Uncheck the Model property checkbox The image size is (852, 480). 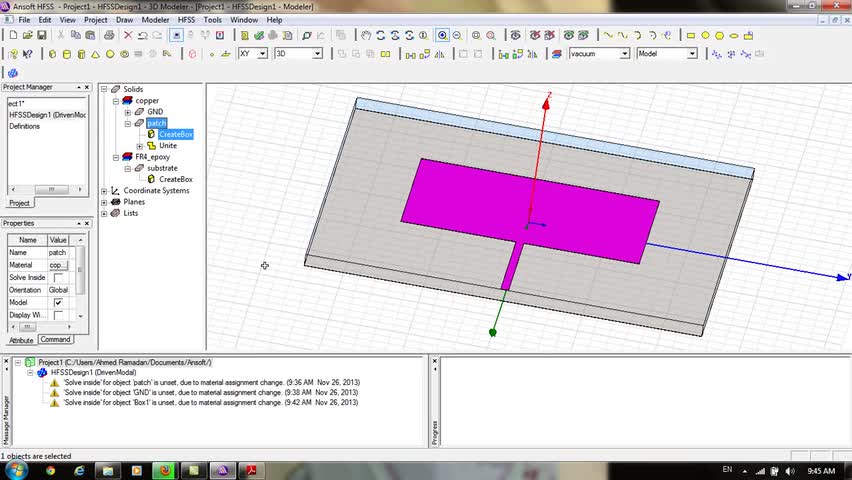point(58,302)
